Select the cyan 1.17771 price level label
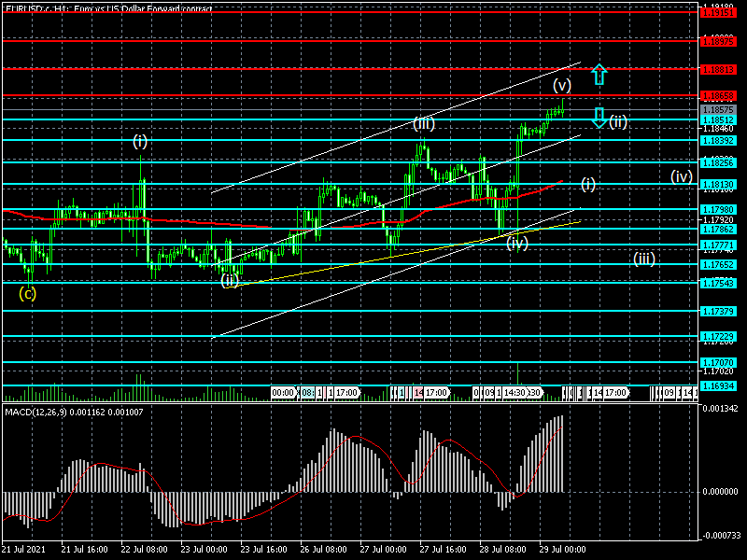The width and height of the screenshot is (747, 560). [x=718, y=245]
